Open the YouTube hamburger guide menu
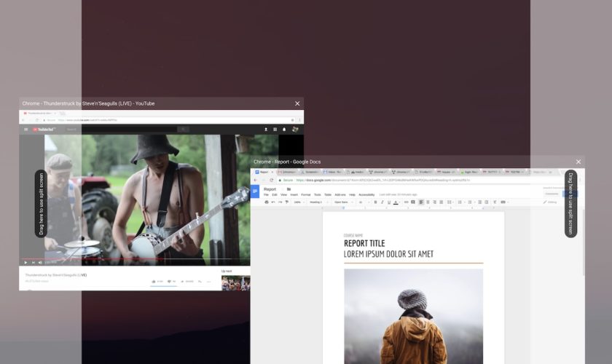 click(26, 130)
